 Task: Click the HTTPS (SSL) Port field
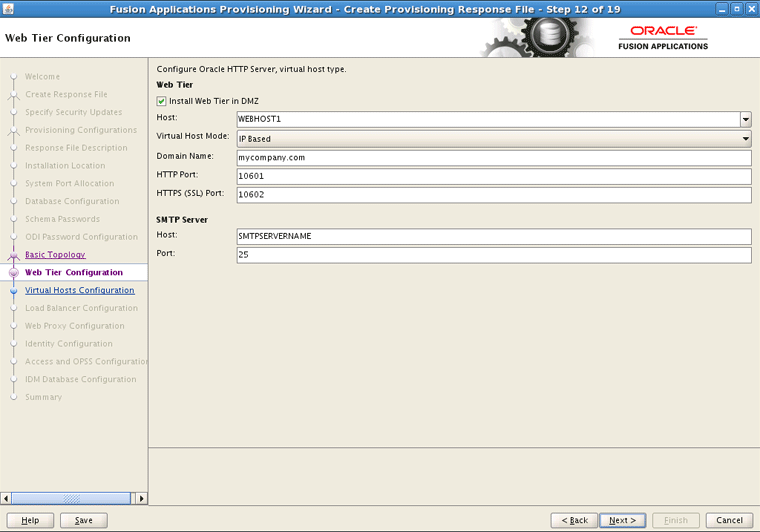pos(494,194)
